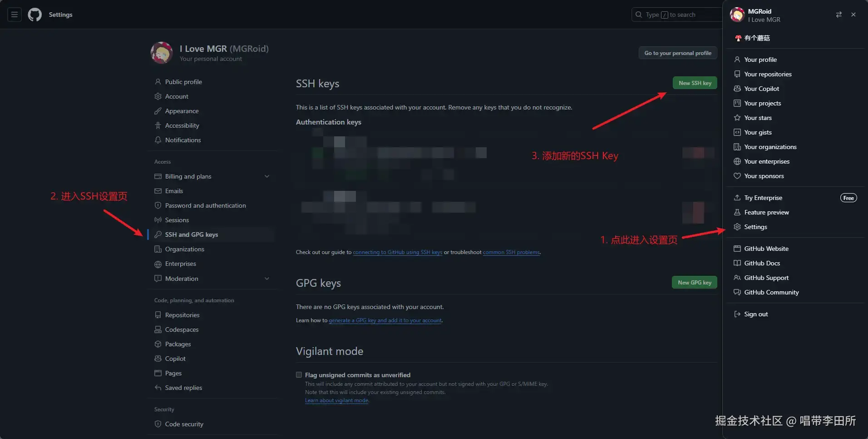868x439 pixels.
Task: Click the globe icon for Enterprises
Action: (x=158, y=264)
